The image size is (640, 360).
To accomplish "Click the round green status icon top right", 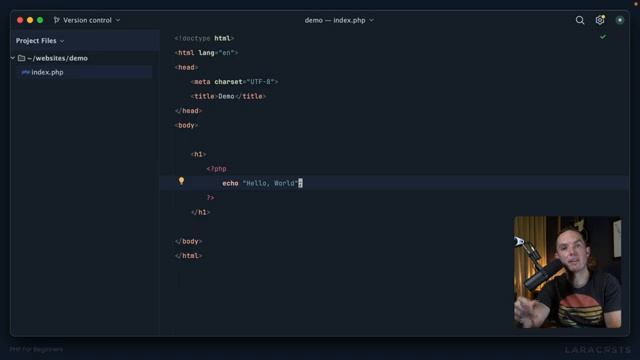I will 620,20.
